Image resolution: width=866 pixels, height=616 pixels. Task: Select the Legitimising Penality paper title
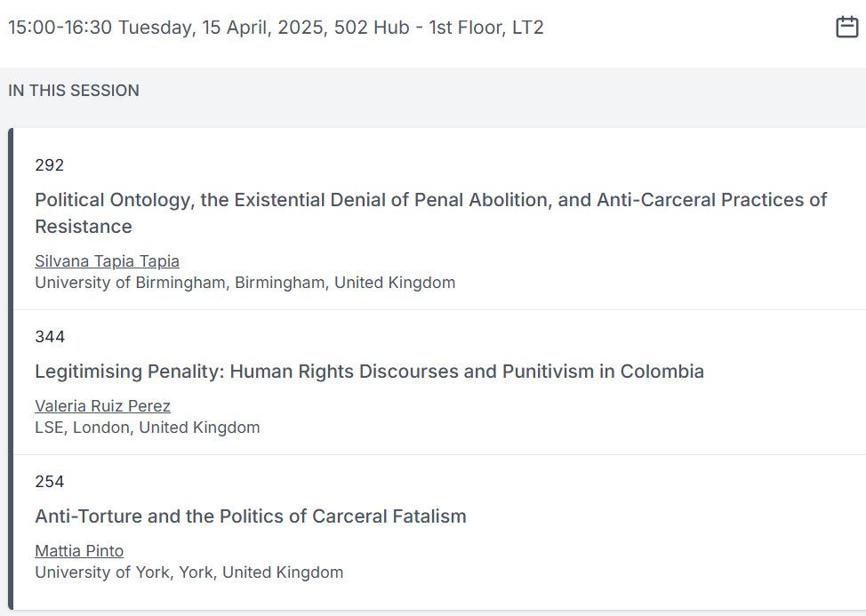370,372
